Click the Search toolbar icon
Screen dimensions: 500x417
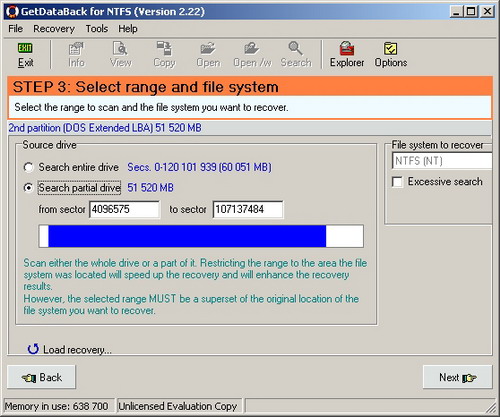point(296,55)
